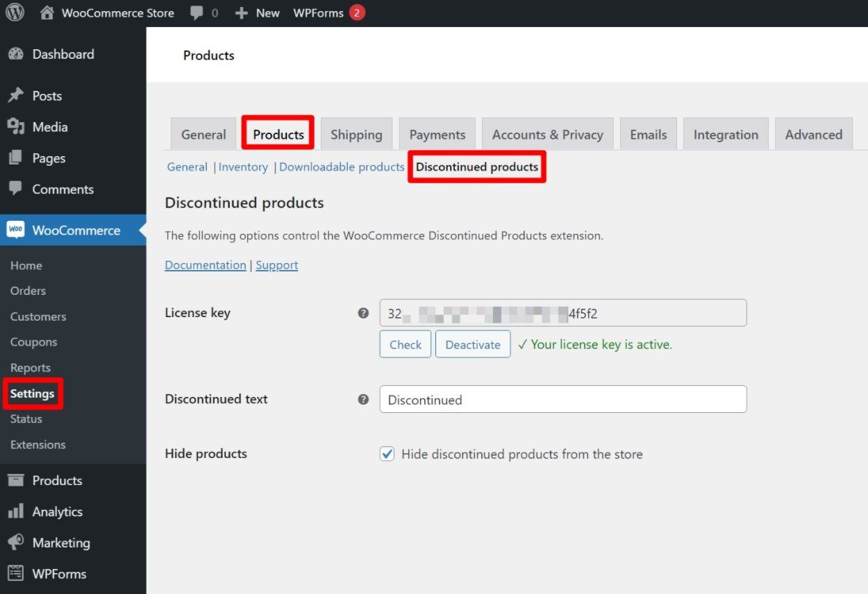Viewport: 868px width, 594px height.
Task: Click the Deactivate license button
Action: click(x=473, y=344)
